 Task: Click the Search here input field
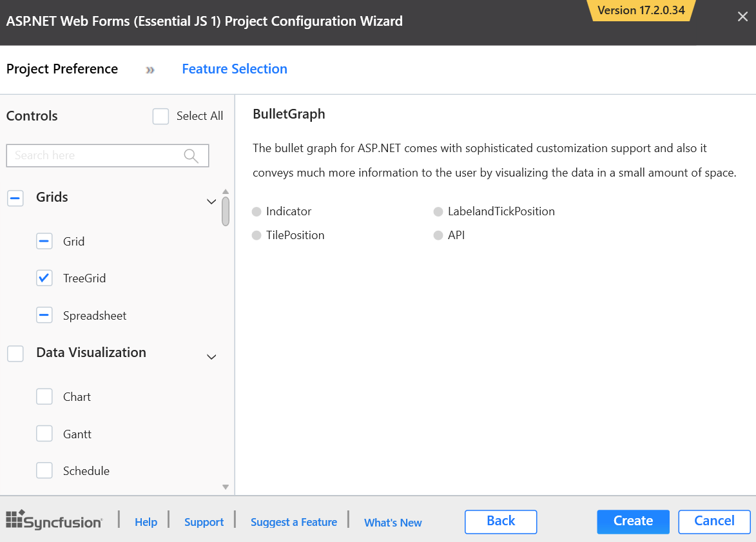108,156
